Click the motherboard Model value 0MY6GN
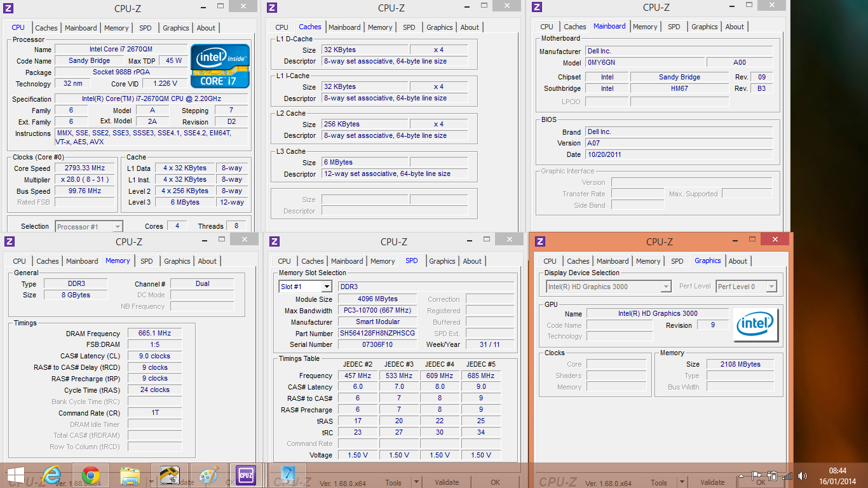This screenshot has height=488, width=868. (x=644, y=62)
